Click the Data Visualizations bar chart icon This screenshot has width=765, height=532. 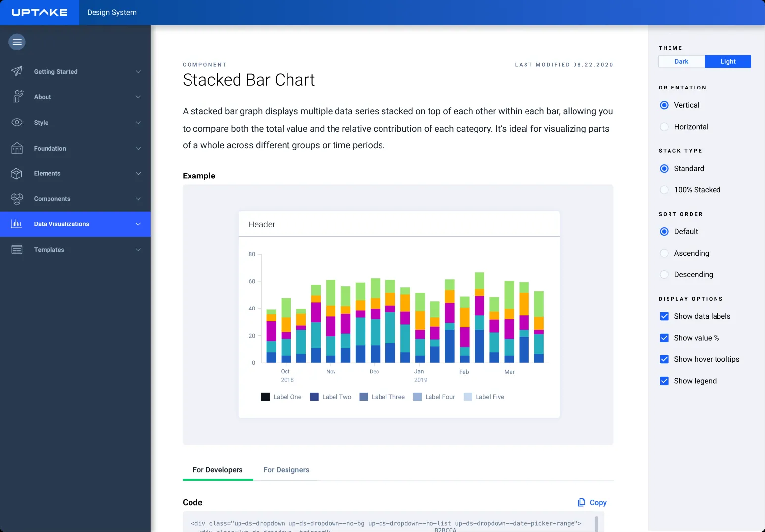click(17, 224)
